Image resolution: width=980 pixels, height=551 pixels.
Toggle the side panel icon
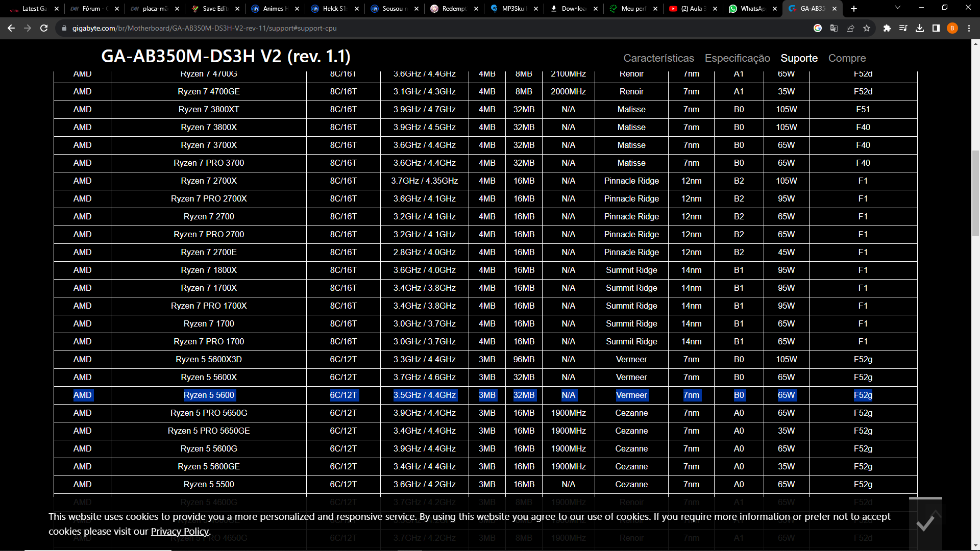[x=936, y=28]
